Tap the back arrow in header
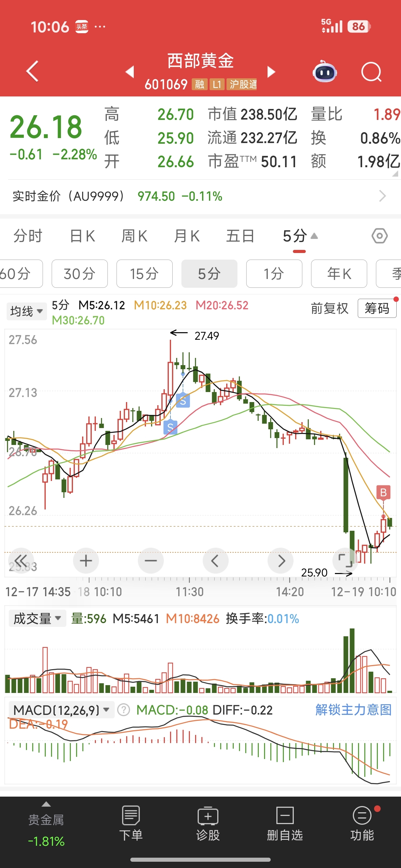This screenshot has height=868, width=401. (33, 71)
